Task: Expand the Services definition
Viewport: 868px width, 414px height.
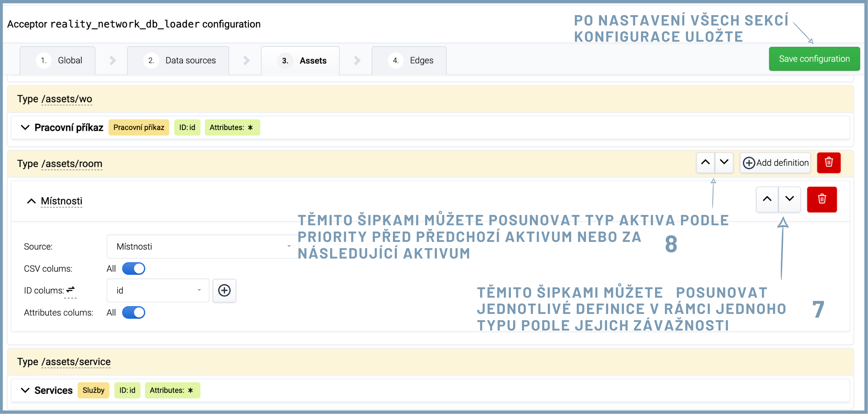Action: pos(25,390)
